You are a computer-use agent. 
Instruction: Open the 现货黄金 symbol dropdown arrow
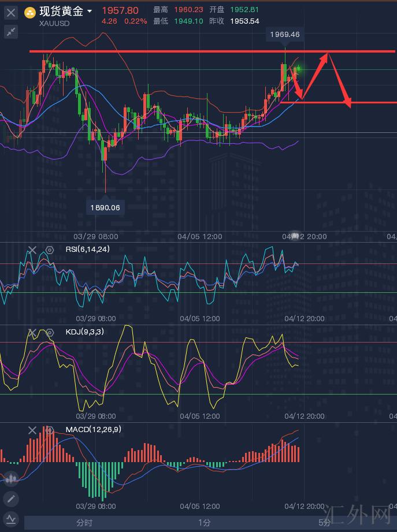90,12
